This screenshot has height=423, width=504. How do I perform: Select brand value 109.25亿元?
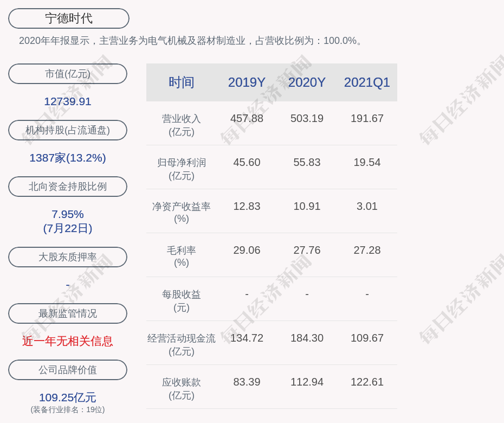coord(68,398)
